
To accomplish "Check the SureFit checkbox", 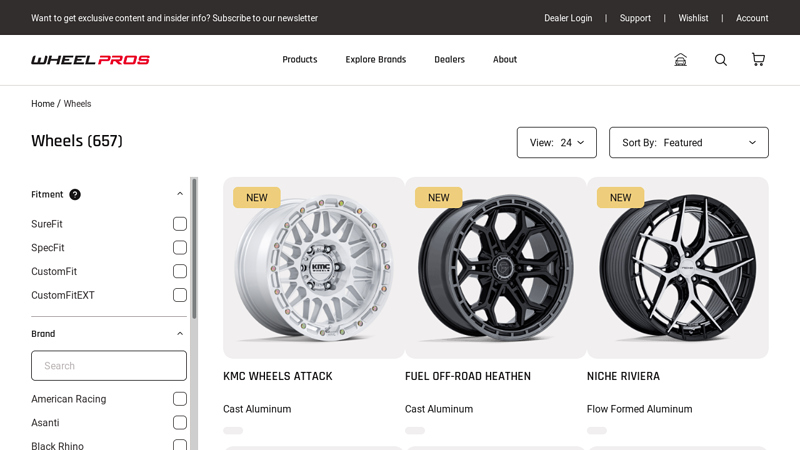I will (x=180, y=224).
